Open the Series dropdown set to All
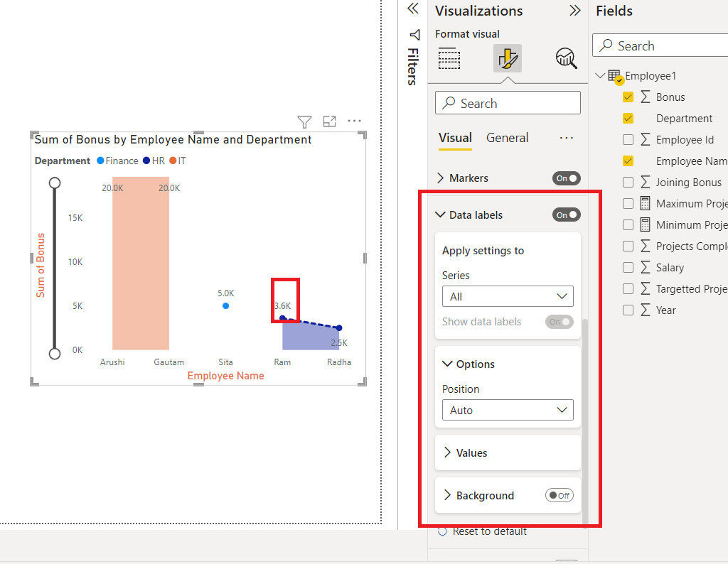This screenshot has height=564, width=728. coord(507,296)
